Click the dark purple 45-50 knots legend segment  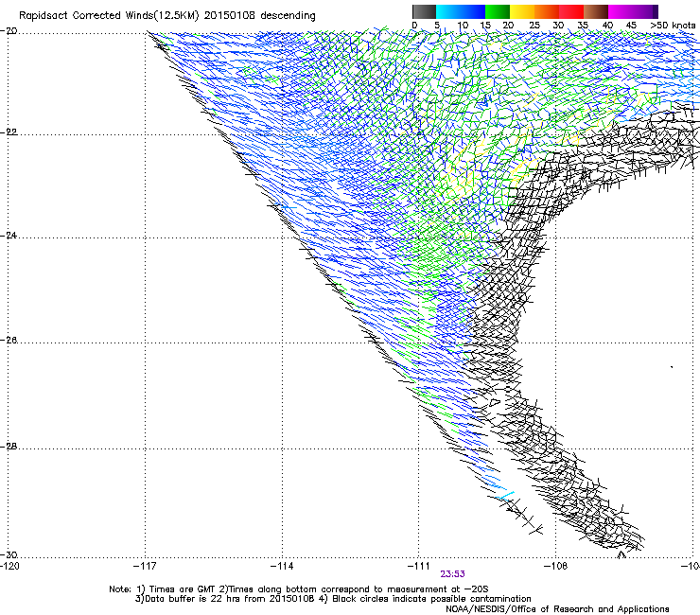(645, 11)
